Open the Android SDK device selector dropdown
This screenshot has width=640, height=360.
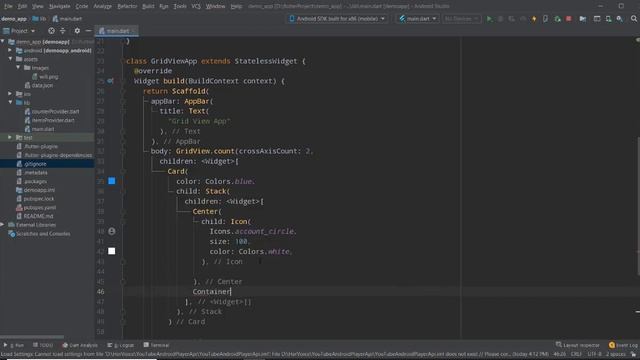pos(337,19)
